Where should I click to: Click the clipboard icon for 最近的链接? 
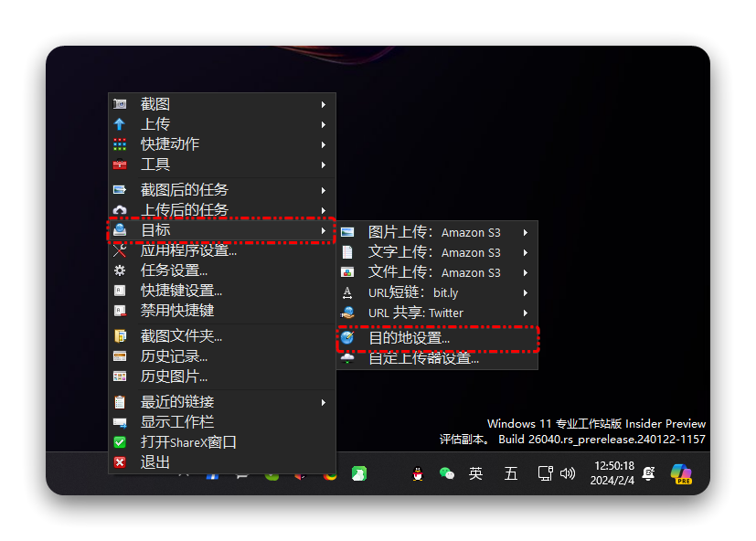[120, 402]
